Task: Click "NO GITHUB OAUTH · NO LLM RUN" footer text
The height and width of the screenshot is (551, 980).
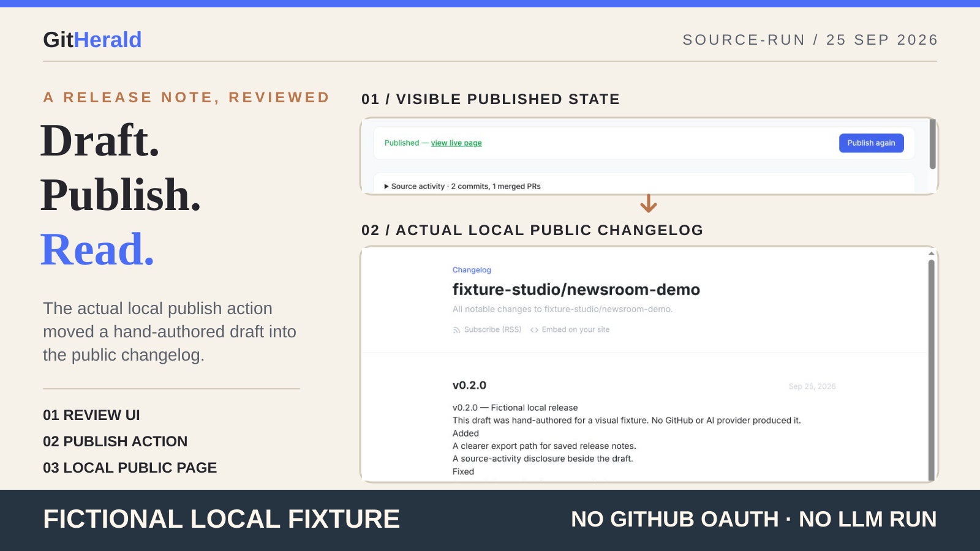Action: tap(754, 519)
